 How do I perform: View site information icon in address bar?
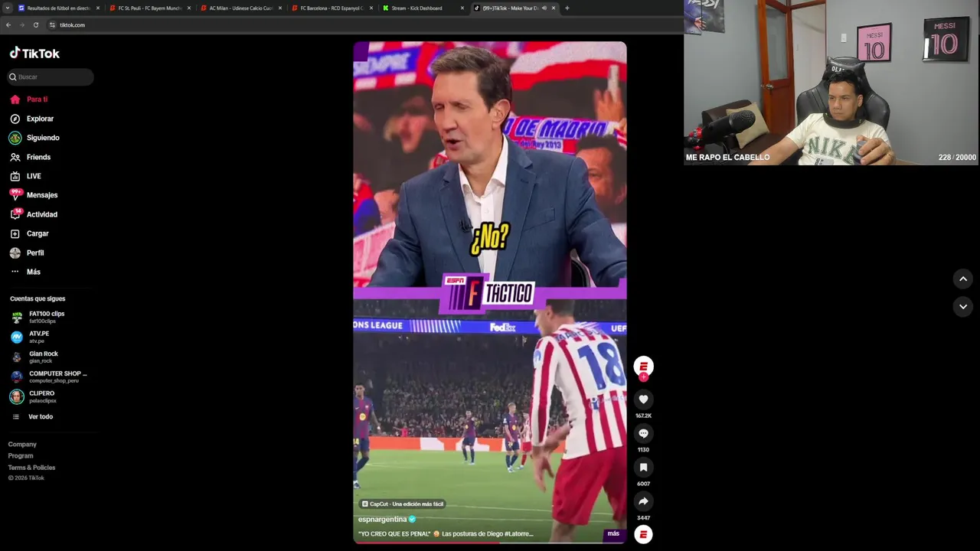[x=52, y=25]
